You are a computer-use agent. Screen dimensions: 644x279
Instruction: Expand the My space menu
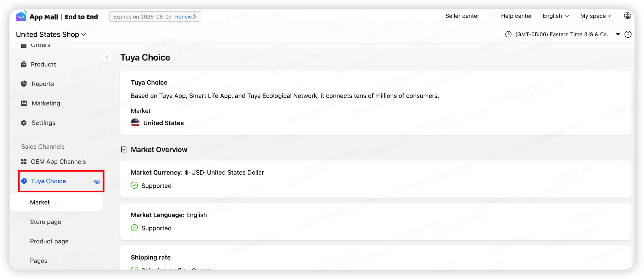click(x=596, y=16)
